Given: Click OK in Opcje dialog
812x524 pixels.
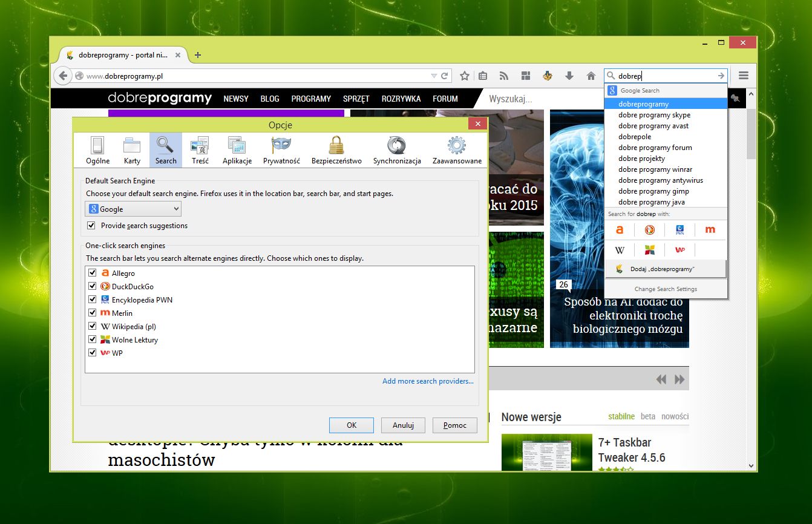Looking at the screenshot, I should 352,425.
